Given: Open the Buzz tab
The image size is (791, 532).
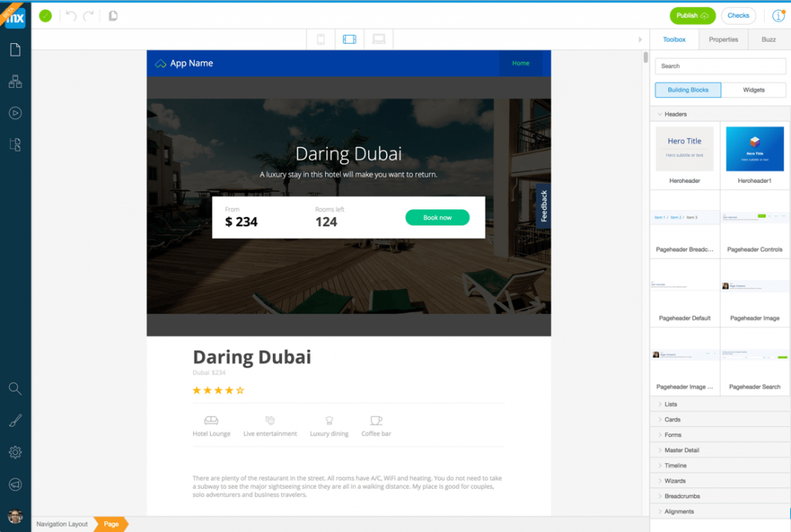Looking at the screenshot, I should tap(769, 39).
